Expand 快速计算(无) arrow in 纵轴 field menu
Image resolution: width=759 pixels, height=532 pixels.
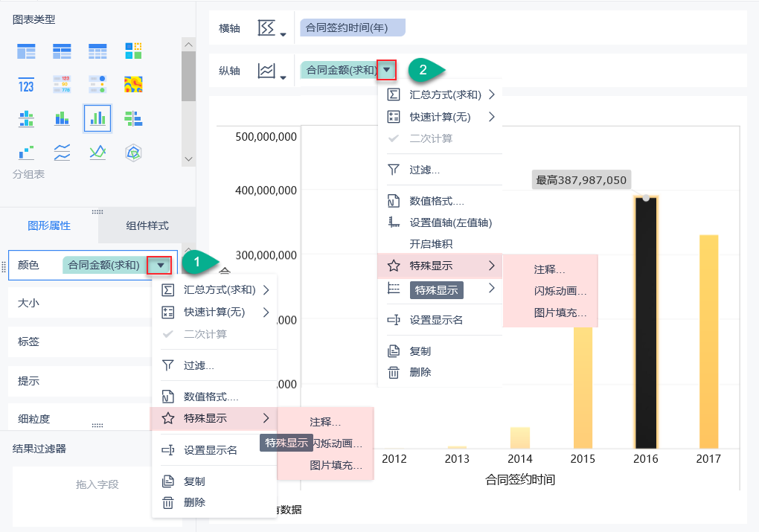pos(492,116)
